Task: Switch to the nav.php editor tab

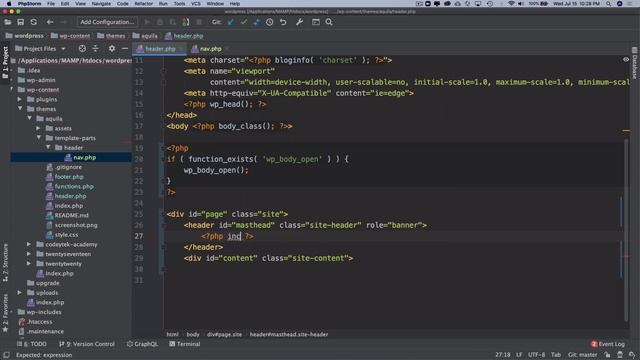Action: point(211,49)
